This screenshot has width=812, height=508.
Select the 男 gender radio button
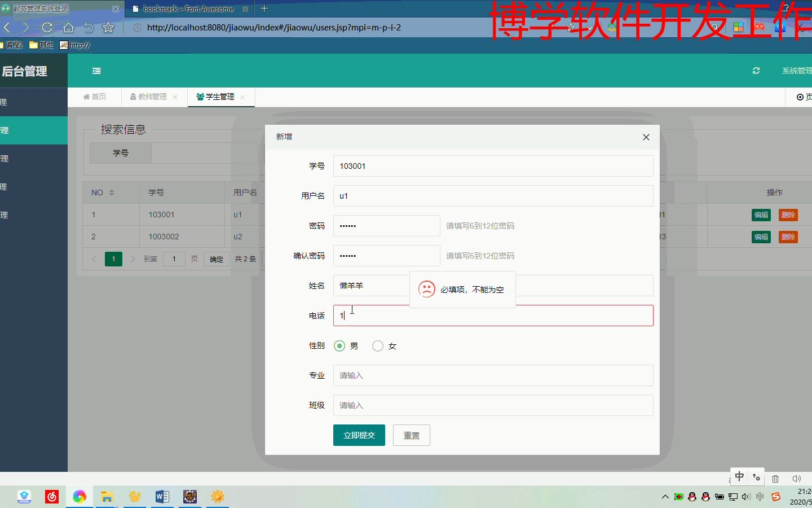(339, 345)
